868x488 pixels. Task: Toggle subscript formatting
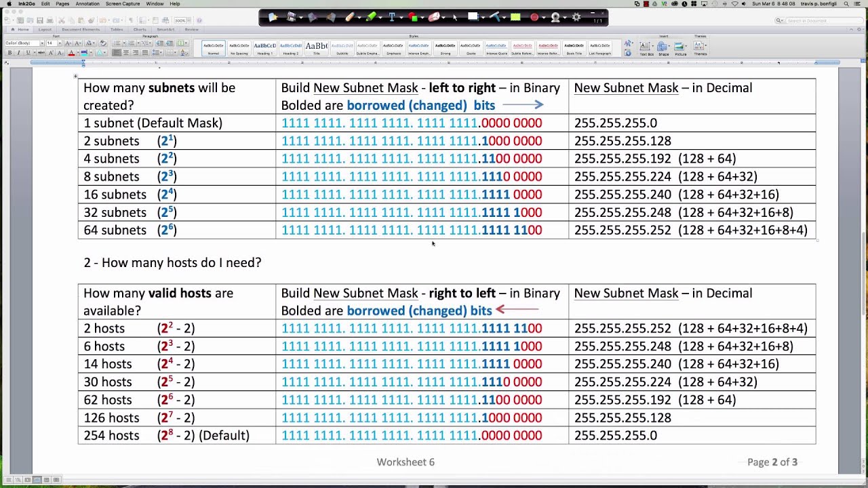(60, 52)
